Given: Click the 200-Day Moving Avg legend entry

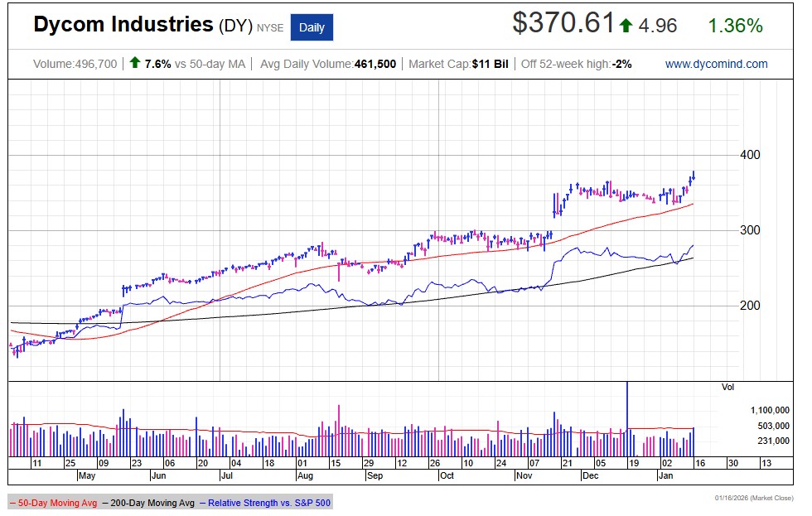Looking at the screenshot, I should (x=148, y=503).
